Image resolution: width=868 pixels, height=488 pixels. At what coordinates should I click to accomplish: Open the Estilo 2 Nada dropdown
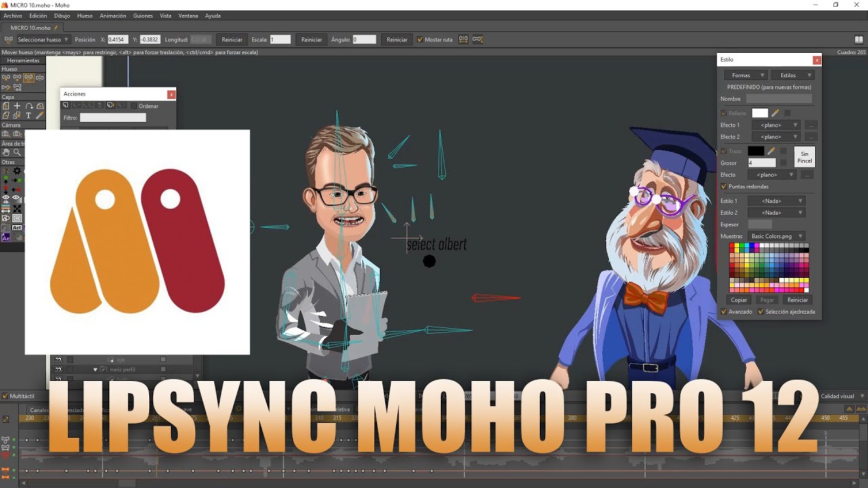coord(776,213)
